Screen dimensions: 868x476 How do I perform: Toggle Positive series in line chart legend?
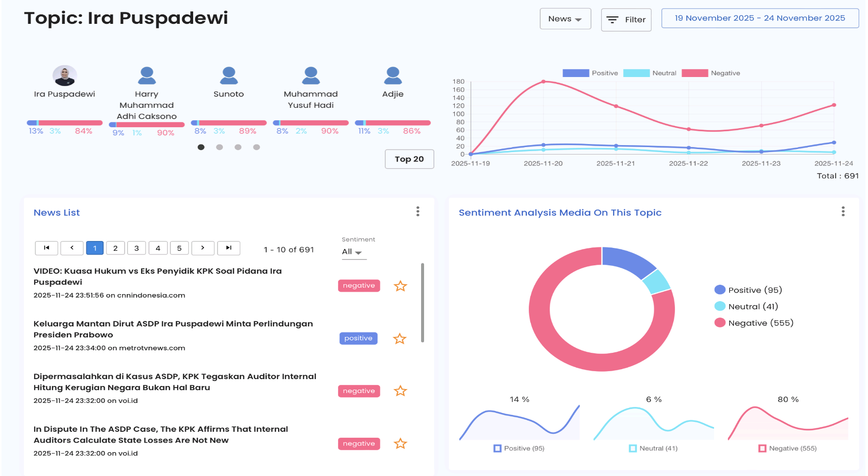(590, 73)
